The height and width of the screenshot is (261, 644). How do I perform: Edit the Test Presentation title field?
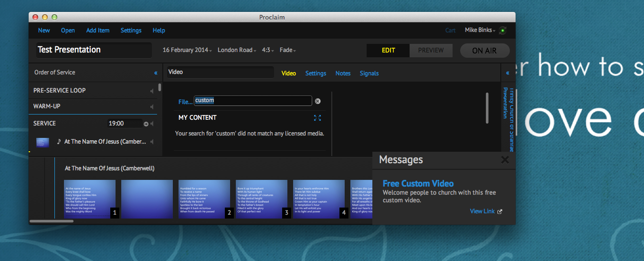[x=94, y=50]
